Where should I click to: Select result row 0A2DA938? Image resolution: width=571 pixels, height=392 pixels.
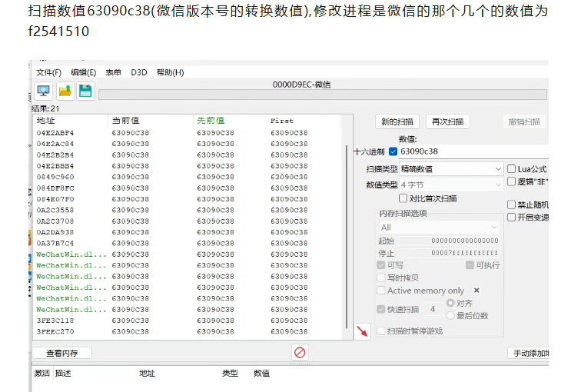(x=188, y=232)
